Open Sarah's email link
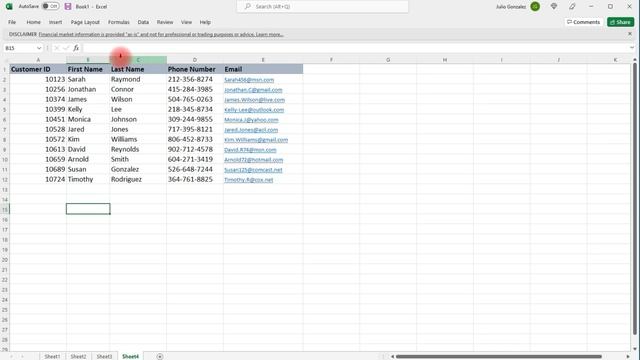 pyautogui.click(x=249, y=80)
